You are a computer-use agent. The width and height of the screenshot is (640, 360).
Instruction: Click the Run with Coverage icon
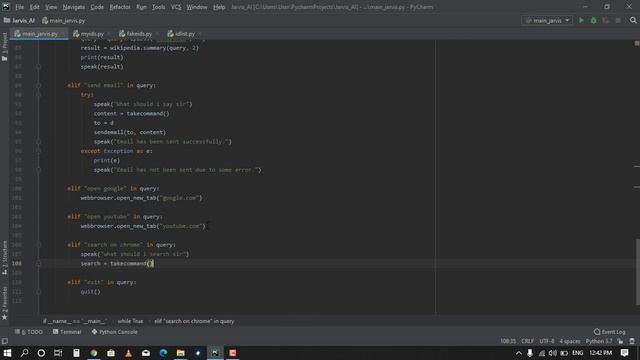tap(606, 20)
